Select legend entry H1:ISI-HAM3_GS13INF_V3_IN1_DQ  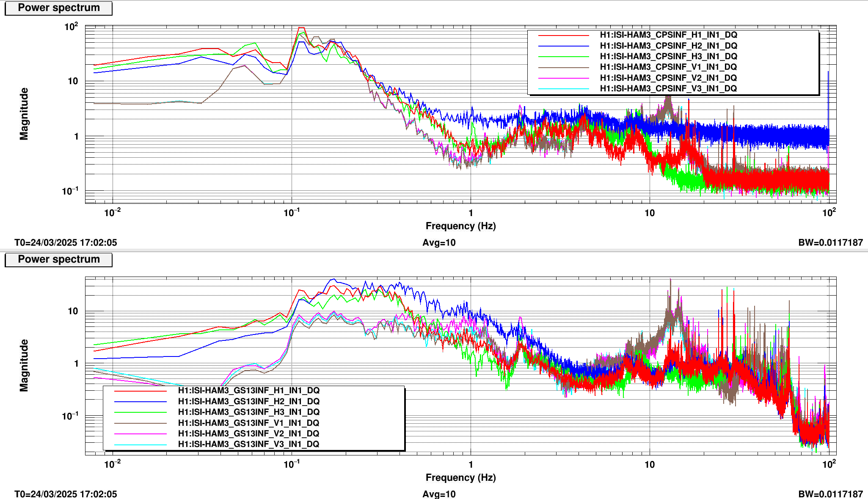point(248,444)
